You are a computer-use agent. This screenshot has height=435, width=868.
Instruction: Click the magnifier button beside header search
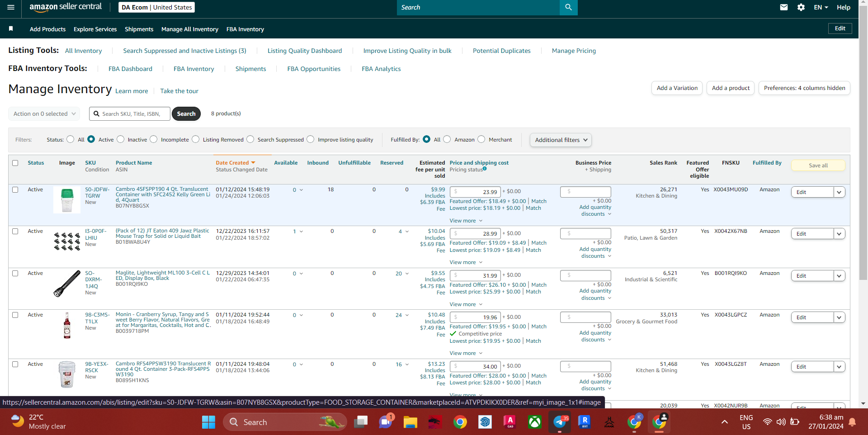click(x=568, y=7)
